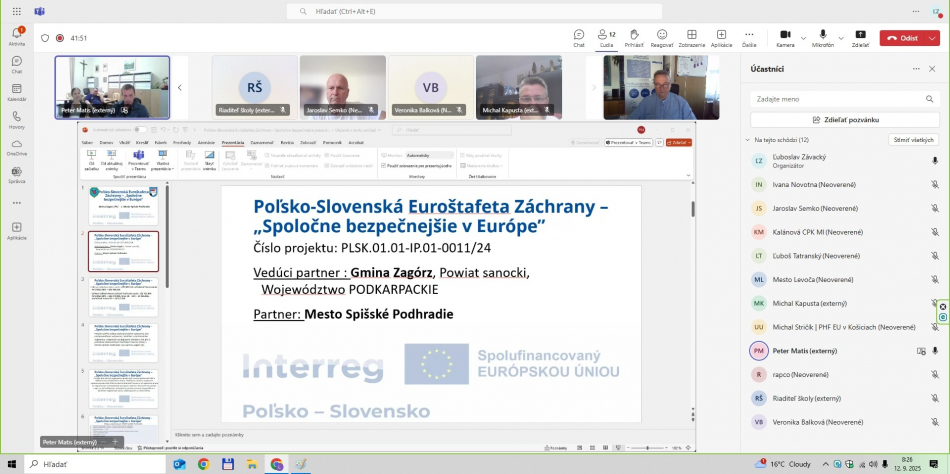Screen dimensions: 950x474
Task: Open Aktivita notifications in the sidebar
Action: click(x=17, y=38)
